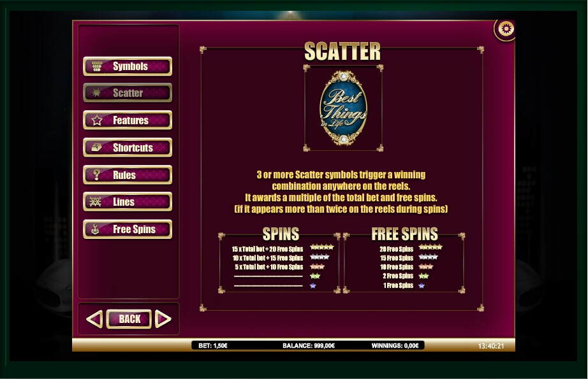Viewport: 588px width, 379px height.
Task: Show the Shortcuts page
Action: [x=128, y=148]
